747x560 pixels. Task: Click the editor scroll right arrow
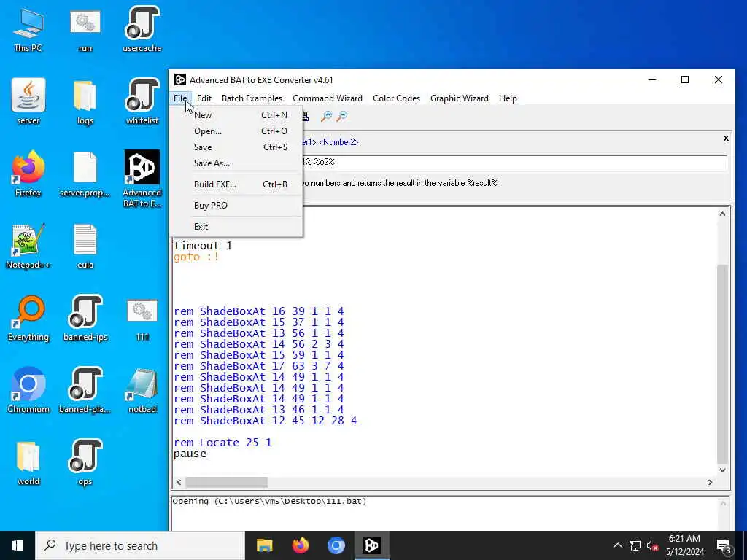point(711,483)
